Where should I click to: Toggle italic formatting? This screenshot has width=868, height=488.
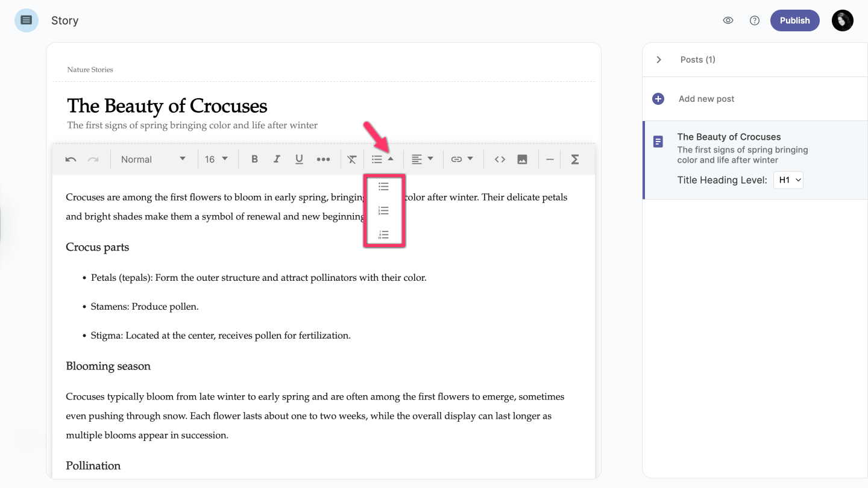277,160
